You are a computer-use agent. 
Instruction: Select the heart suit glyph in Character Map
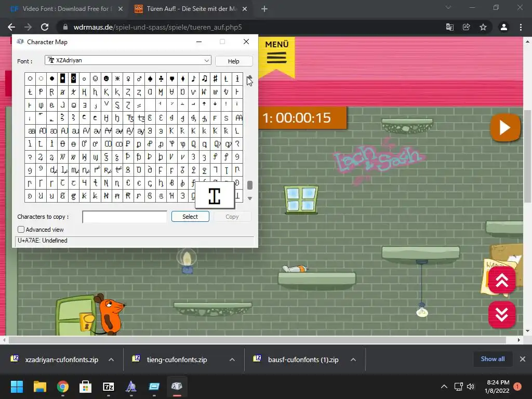pos(171,79)
